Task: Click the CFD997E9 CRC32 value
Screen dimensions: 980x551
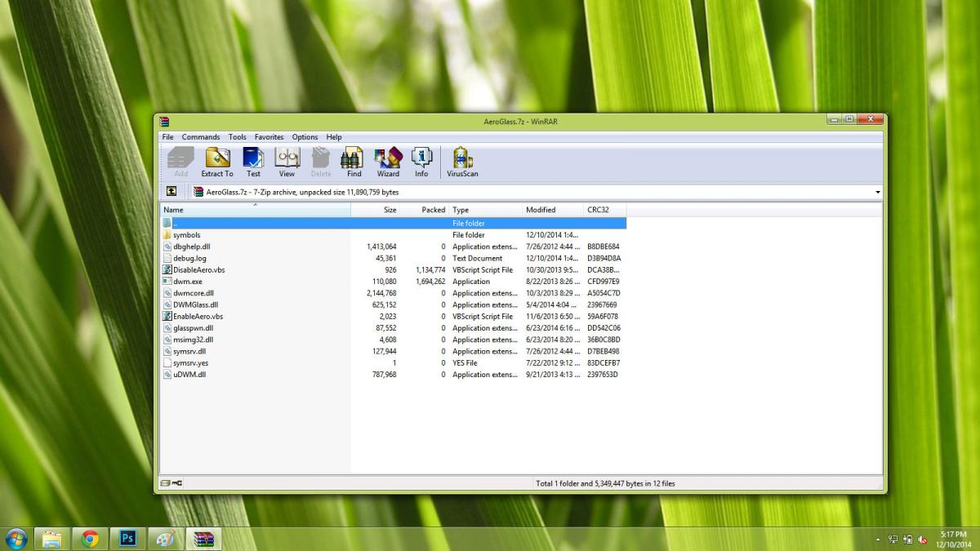Action: (x=604, y=282)
